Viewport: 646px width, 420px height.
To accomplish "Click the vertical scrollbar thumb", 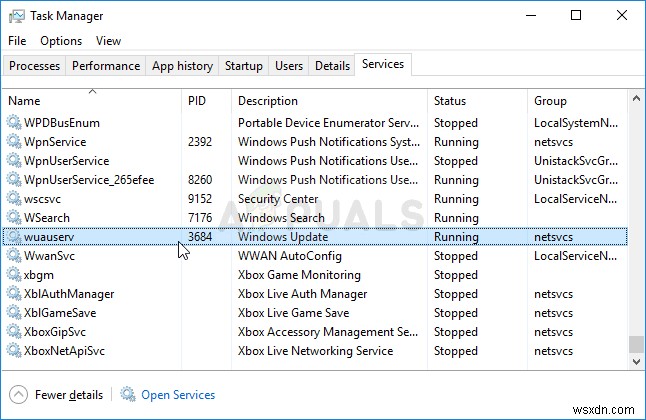I will pos(636,343).
